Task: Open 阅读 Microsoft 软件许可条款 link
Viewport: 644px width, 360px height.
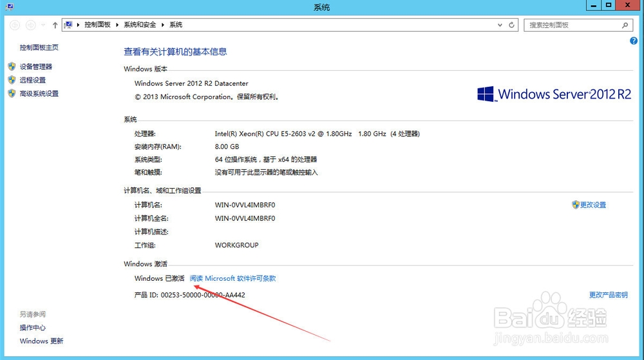Action: (232, 278)
